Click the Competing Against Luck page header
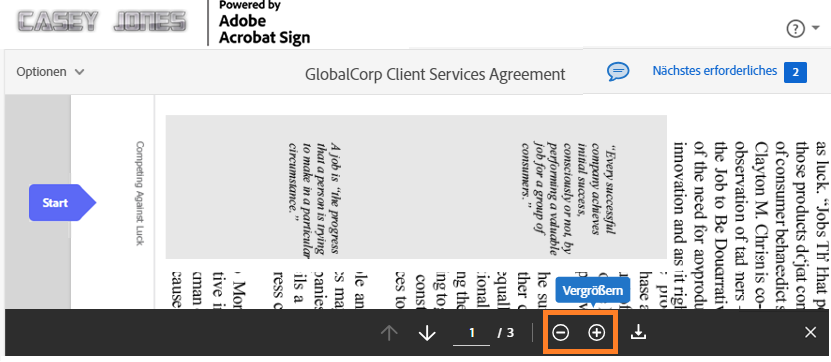 pyautogui.click(x=140, y=193)
